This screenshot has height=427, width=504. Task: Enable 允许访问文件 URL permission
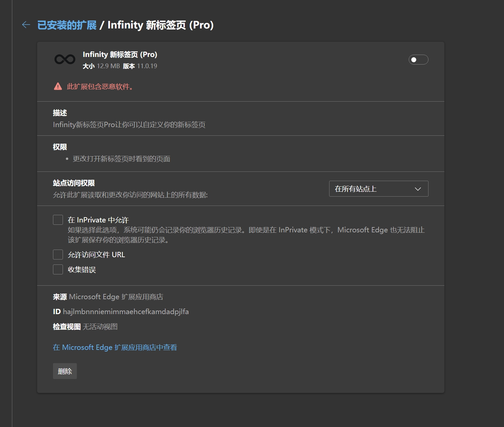[x=58, y=254]
